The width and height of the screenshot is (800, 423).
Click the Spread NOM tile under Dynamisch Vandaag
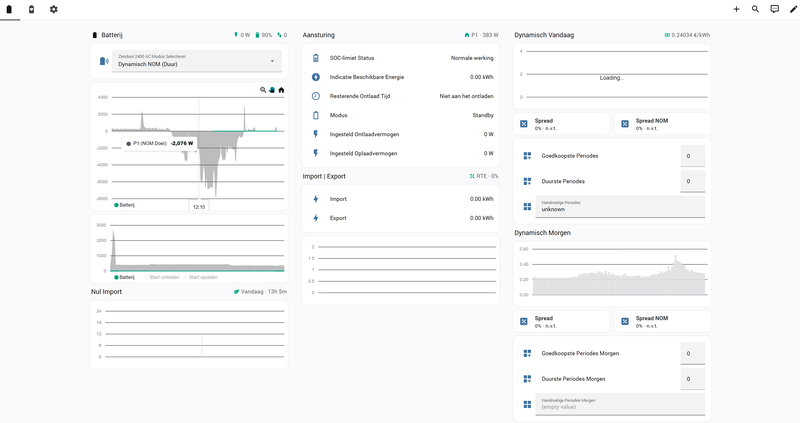coord(661,124)
